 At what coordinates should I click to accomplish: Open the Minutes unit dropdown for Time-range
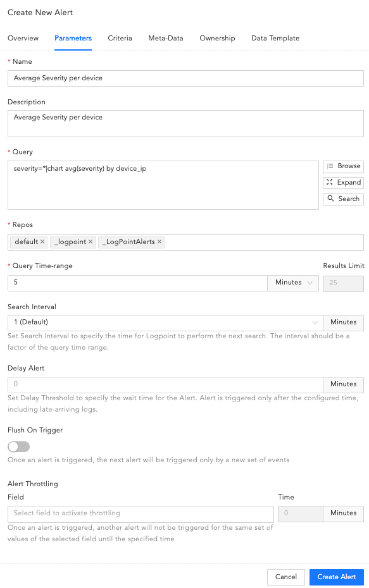[x=292, y=283]
